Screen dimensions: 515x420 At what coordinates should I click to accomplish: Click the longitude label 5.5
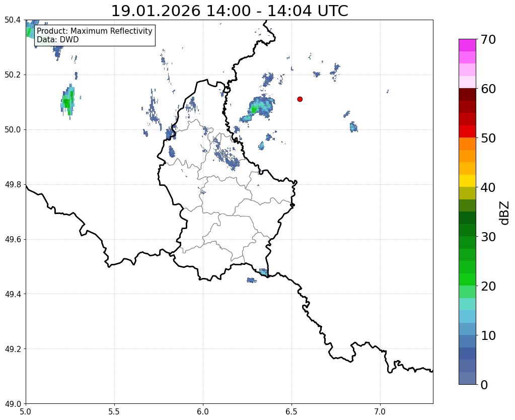point(114,412)
